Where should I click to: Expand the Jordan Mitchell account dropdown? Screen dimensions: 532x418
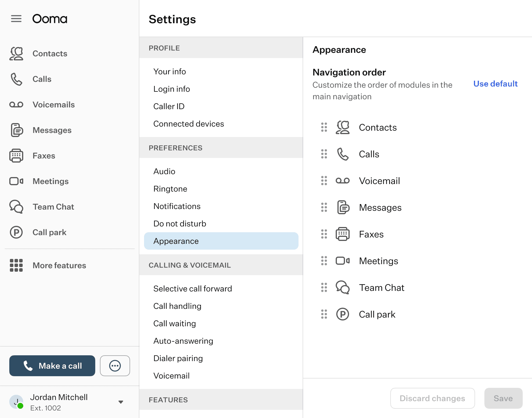(121, 402)
